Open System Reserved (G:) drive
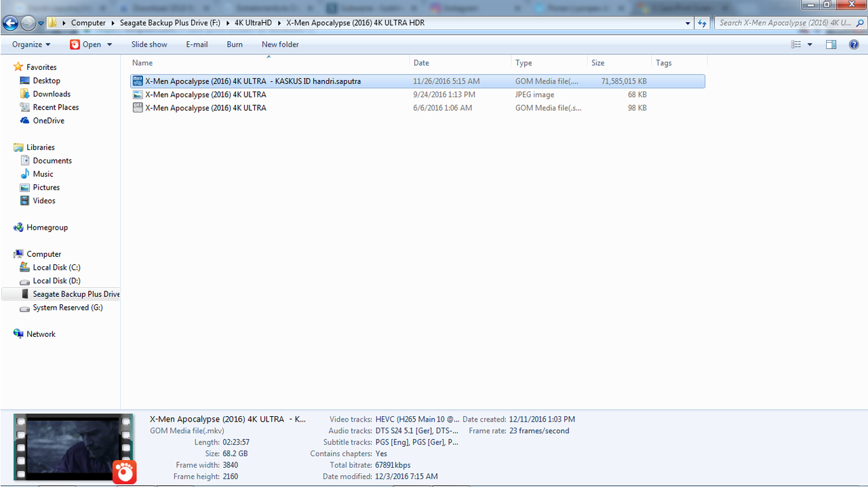Viewport: 868px width, 488px height. click(68, 308)
